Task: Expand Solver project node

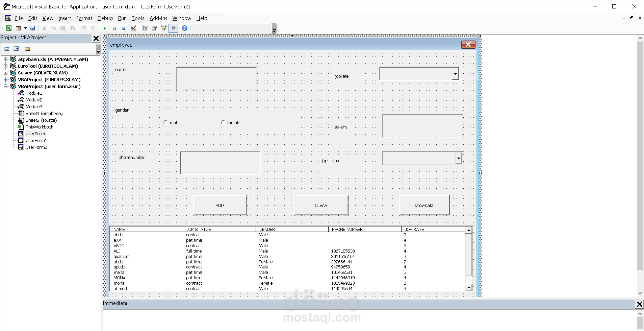Action: click(5, 73)
